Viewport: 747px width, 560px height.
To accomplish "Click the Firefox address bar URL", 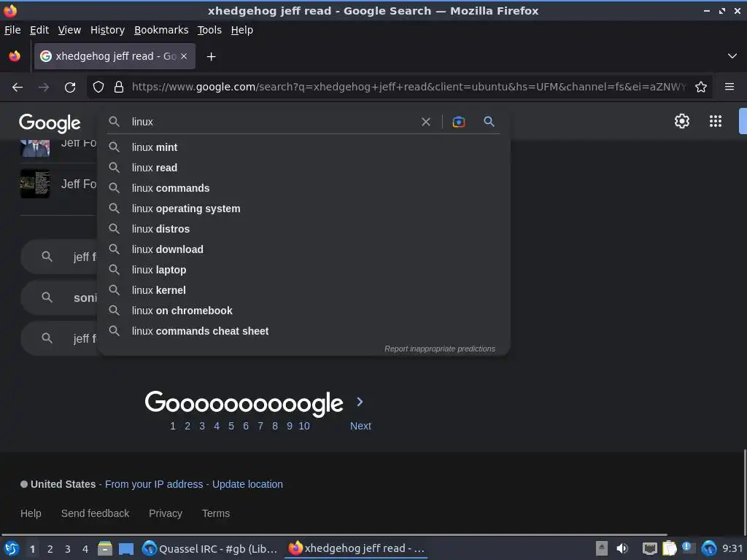I will tap(409, 87).
